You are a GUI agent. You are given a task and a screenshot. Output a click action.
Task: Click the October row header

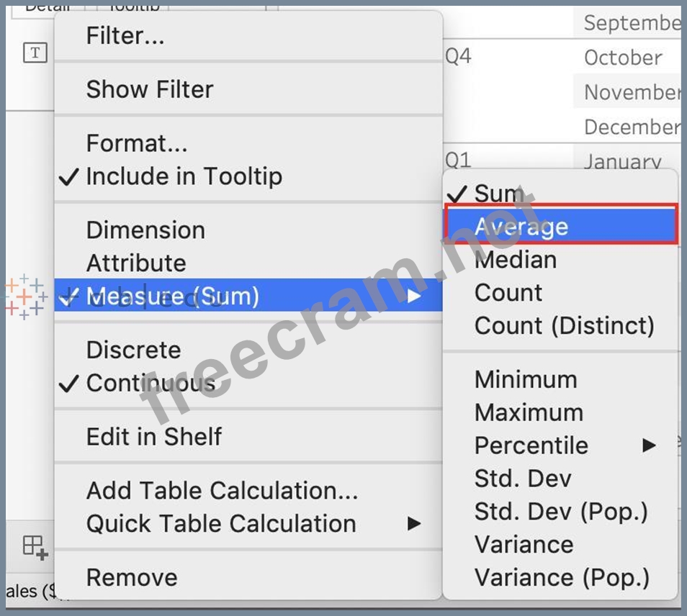click(x=623, y=58)
